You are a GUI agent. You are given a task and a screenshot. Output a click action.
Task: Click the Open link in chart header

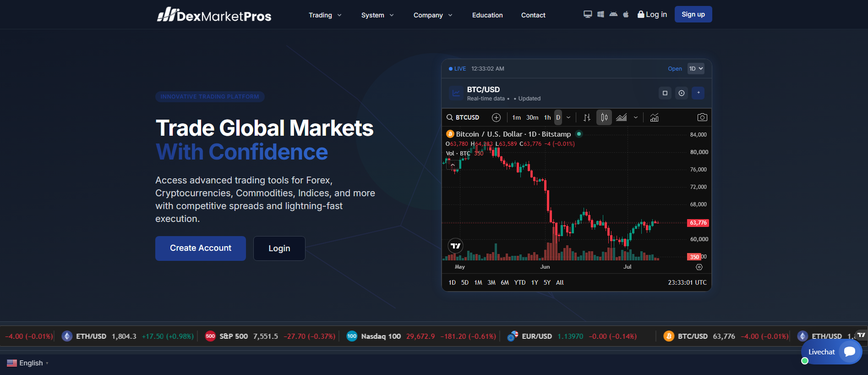[x=675, y=69]
